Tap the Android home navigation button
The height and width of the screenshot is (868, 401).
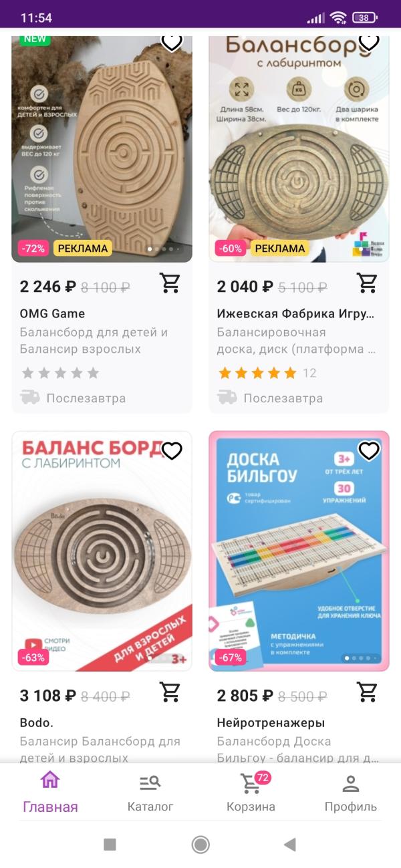pos(200,845)
